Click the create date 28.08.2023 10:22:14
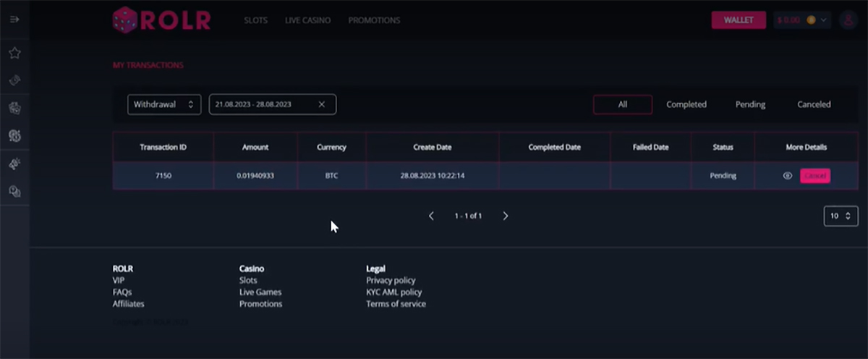This screenshot has width=868, height=359. pyautogui.click(x=433, y=176)
